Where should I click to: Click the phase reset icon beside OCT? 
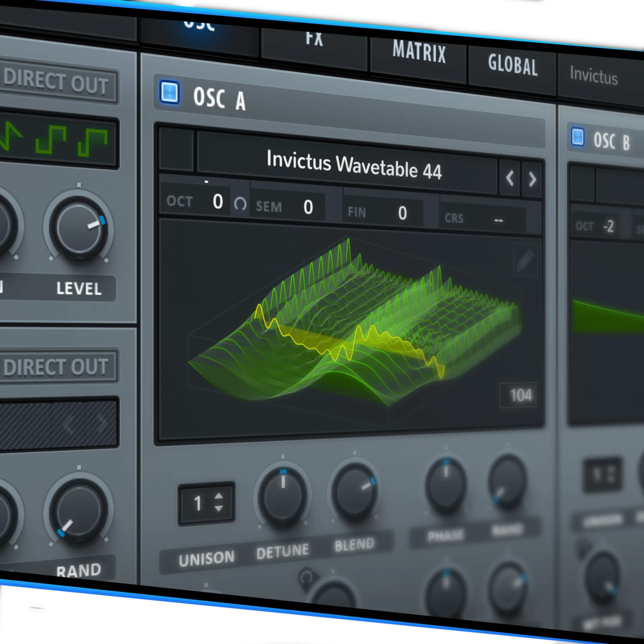240,204
